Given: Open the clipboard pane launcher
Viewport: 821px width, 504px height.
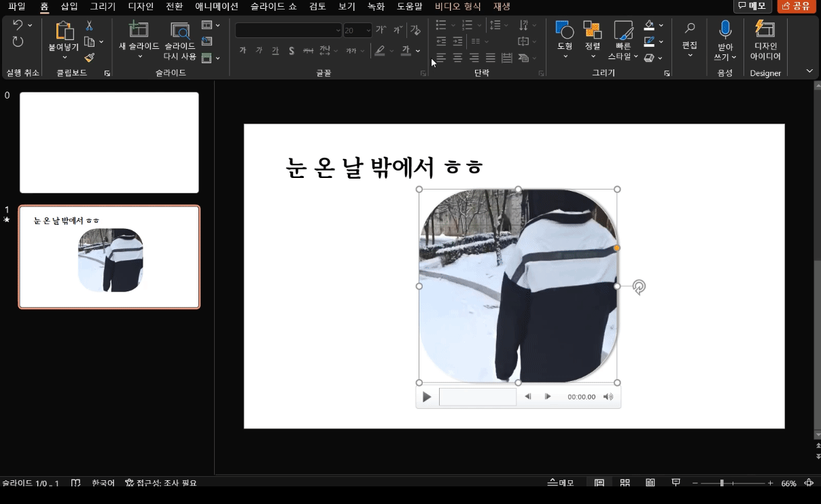Looking at the screenshot, I should [x=107, y=73].
